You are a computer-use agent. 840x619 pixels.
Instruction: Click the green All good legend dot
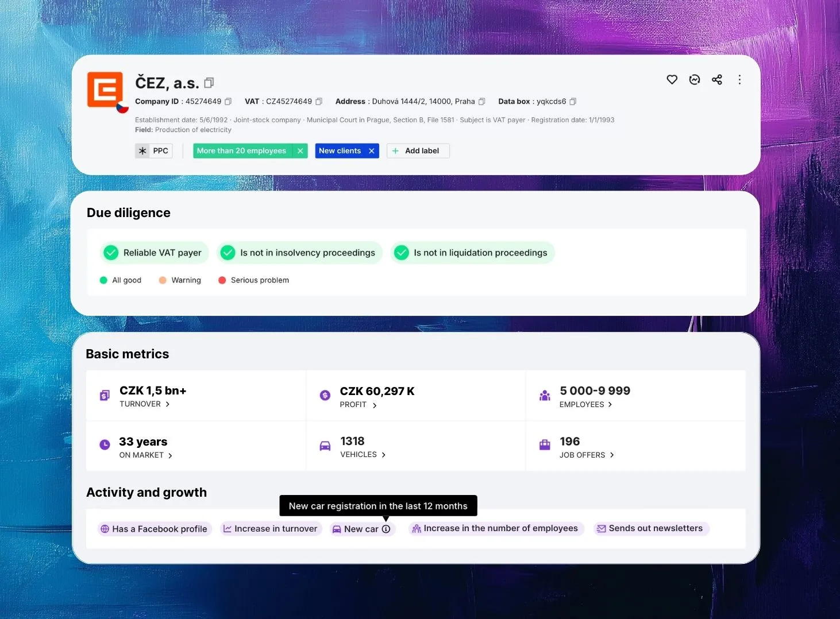click(x=103, y=280)
